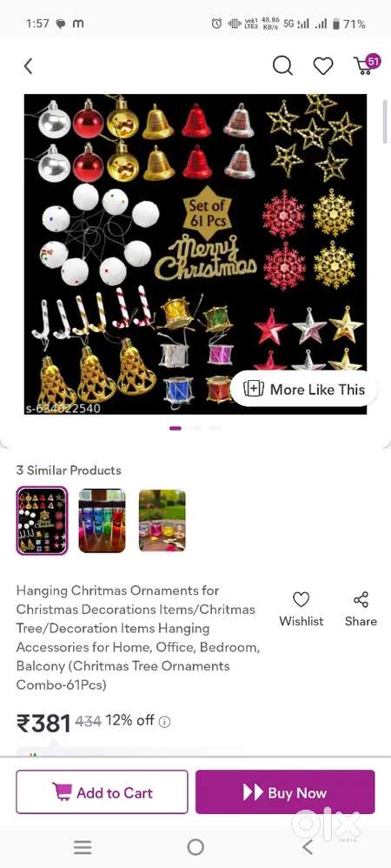
Task: Show discount info icon next to 12% off
Action: [165, 721]
